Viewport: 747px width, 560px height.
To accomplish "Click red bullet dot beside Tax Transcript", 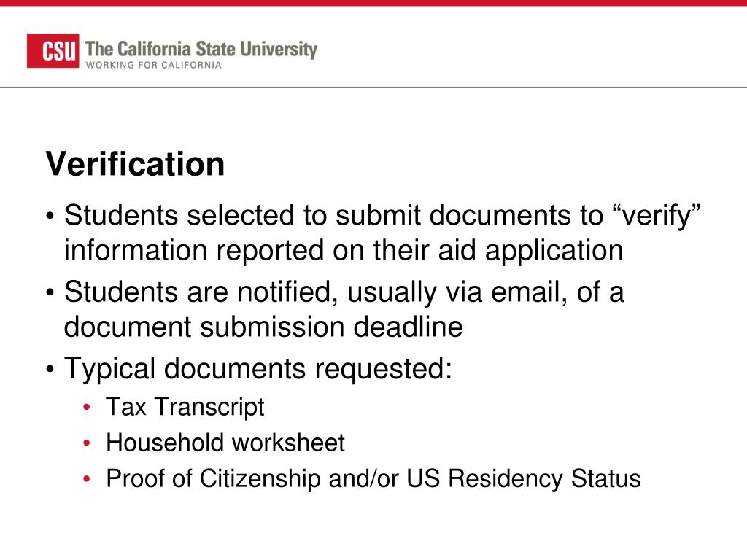I will (88, 408).
